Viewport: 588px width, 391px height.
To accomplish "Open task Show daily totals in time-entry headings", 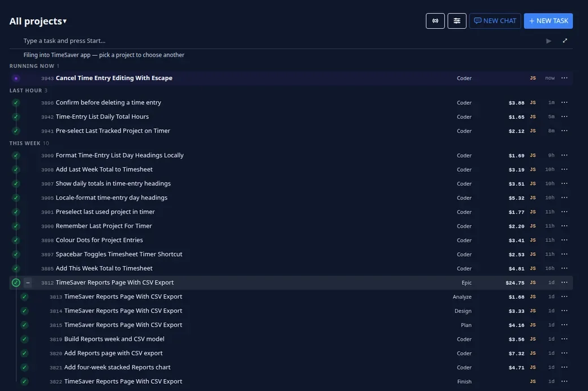I will 113,184.
